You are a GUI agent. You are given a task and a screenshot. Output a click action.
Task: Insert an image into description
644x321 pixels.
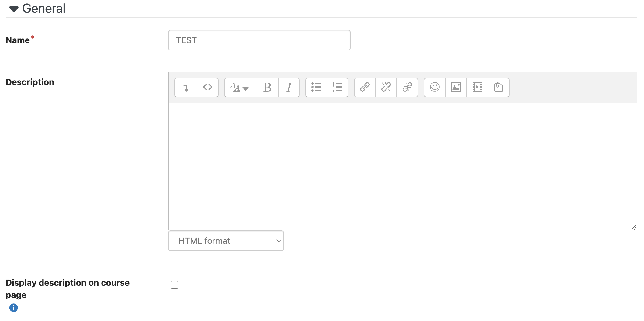(x=456, y=88)
